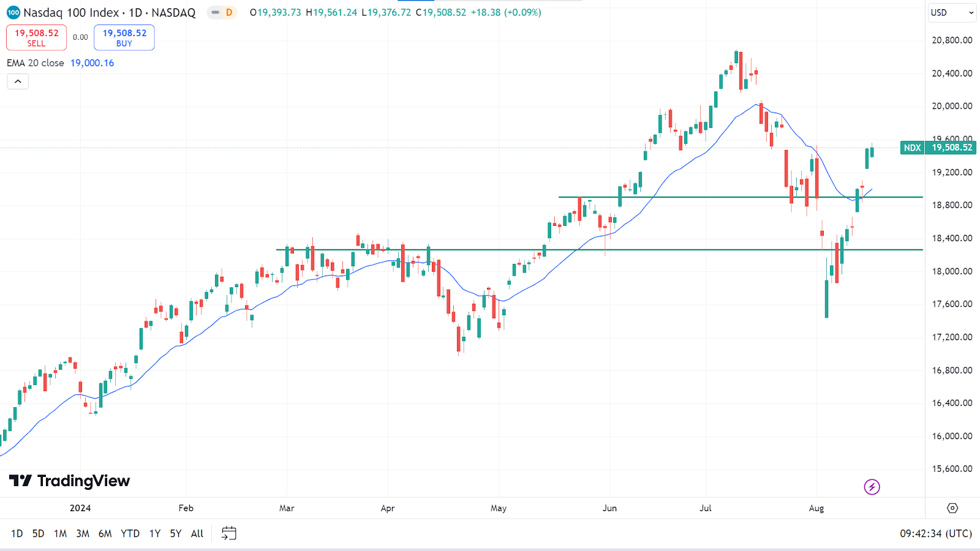The width and height of the screenshot is (980, 551).
Task: Click the 0.00 spread value
Action: (x=80, y=37)
